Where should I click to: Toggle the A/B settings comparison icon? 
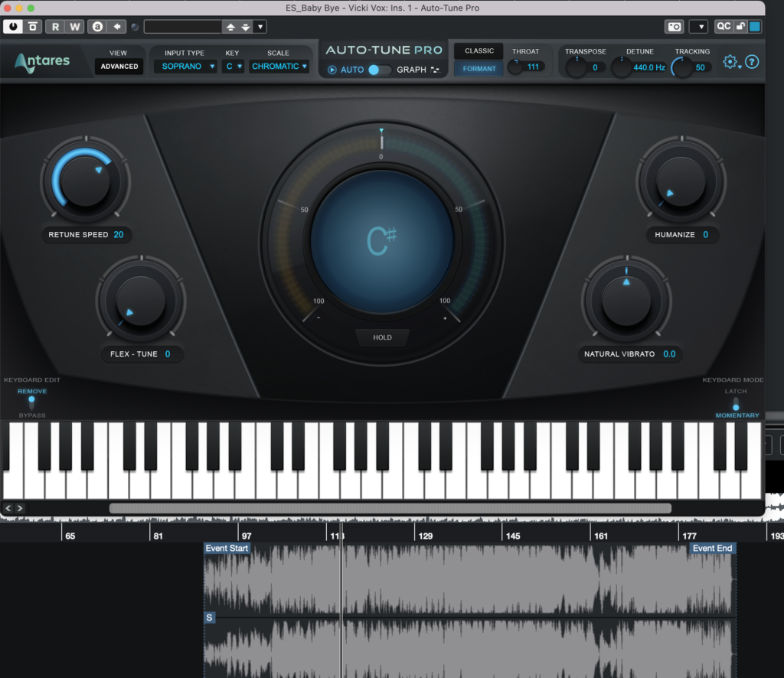97,27
